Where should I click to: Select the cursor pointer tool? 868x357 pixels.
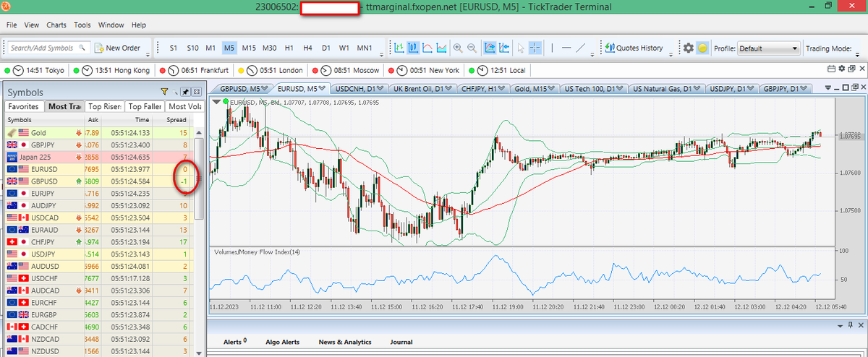pyautogui.click(x=520, y=48)
